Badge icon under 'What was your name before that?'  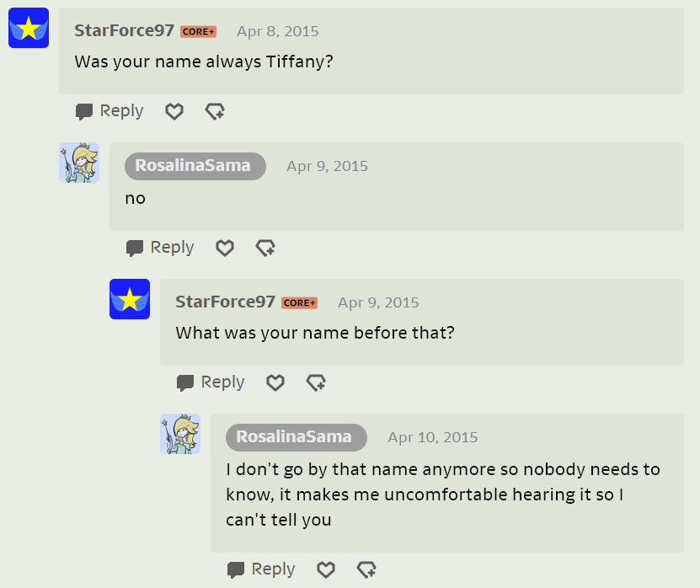click(x=316, y=382)
